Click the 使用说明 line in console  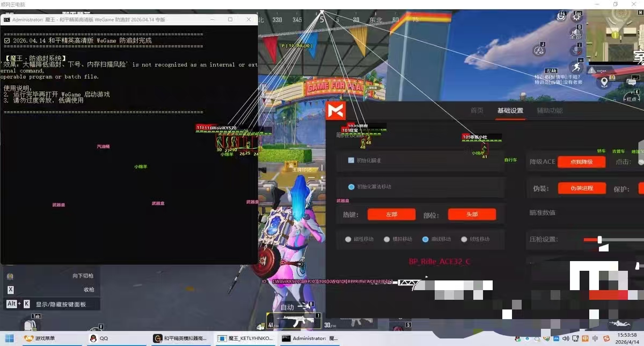[18, 88]
